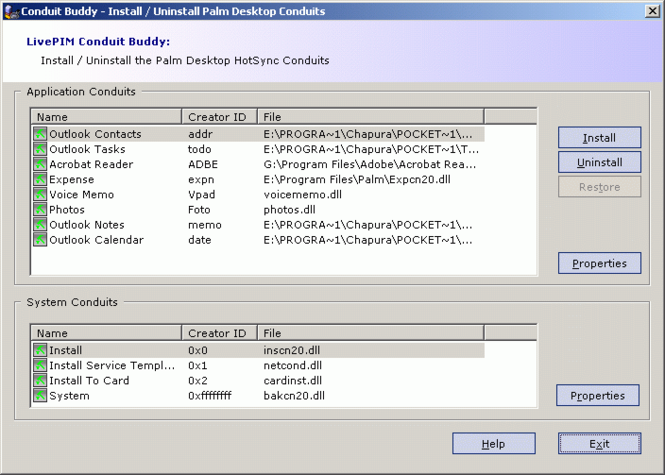This screenshot has width=665, height=475.
Task: Sort System Conduits by Creator ID header
Action: click(220, 333)
